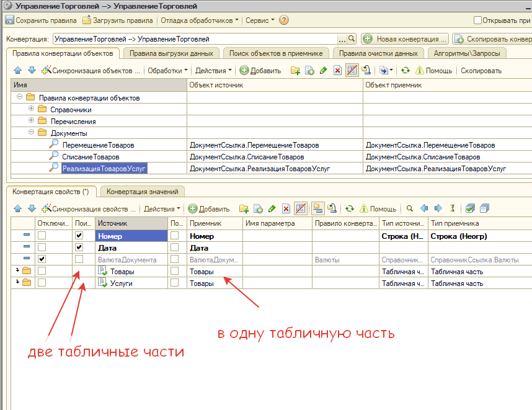532x410 pixels.
Task: Click the crossed-out list icon in object rules toolbar
Action: point(352,70)
